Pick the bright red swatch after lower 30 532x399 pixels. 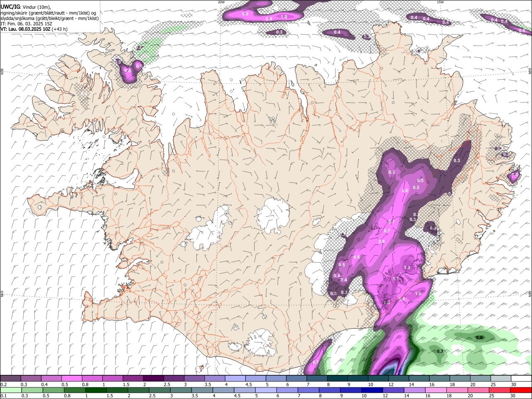click(521, 390)
